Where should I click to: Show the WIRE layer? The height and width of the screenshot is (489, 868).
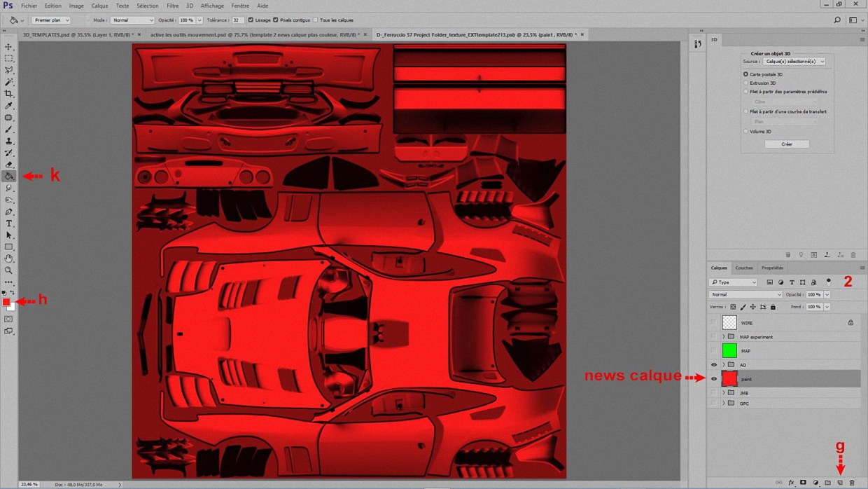coord(714,322)
